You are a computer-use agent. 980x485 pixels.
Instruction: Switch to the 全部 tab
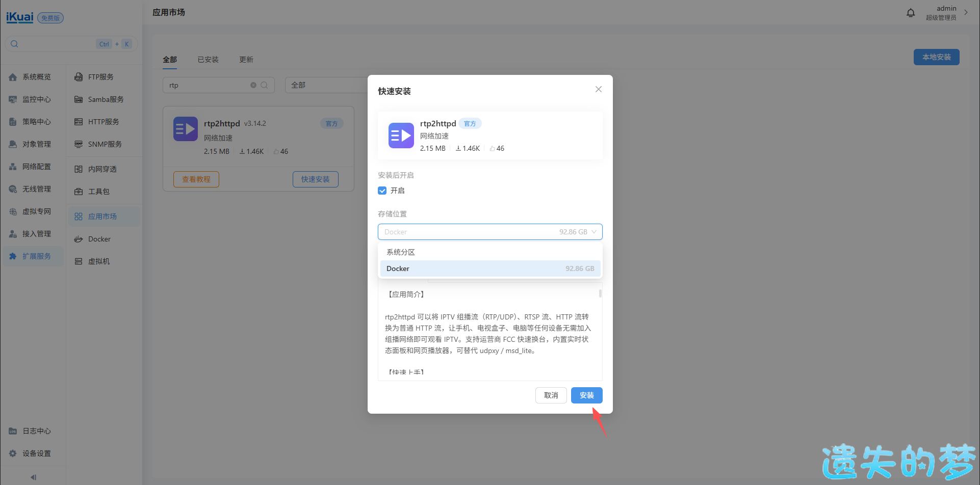pos(170,60)
